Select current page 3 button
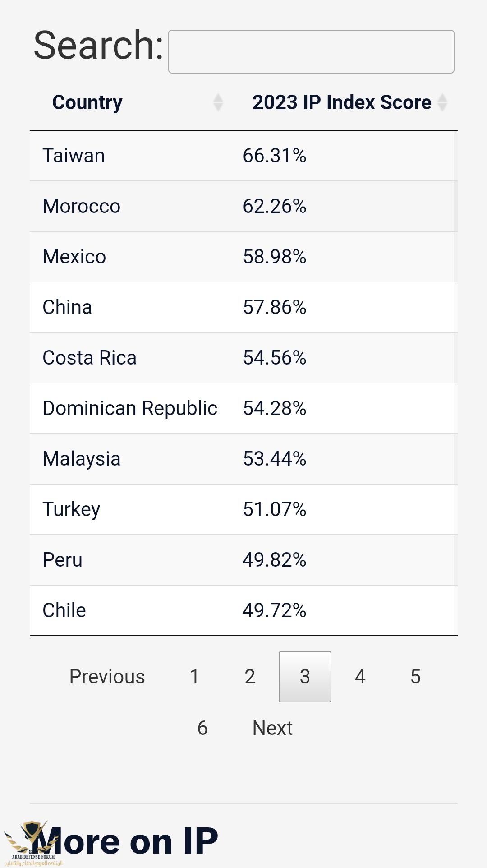Screen dimensions: 487x868 [305, 677]
